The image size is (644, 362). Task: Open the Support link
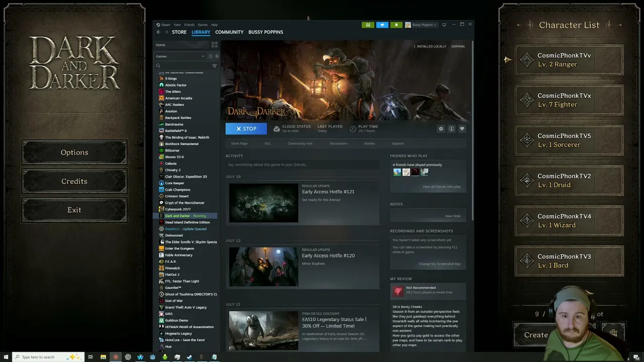point(397,143)
